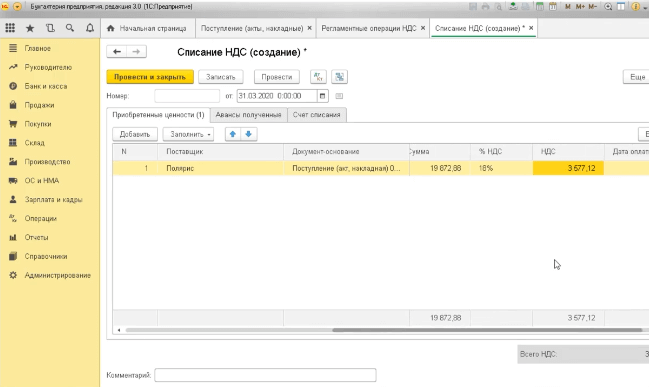Click the M+ button in title bar
The image size is (649, 387).
coord(580,7)
